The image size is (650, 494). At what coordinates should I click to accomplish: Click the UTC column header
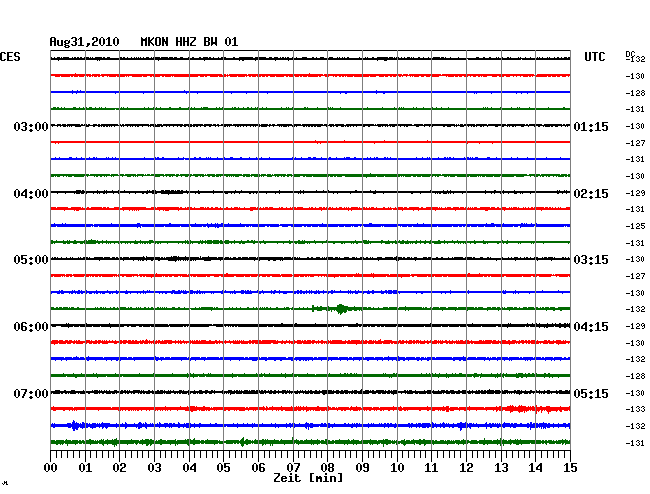(x=594, y=57)
